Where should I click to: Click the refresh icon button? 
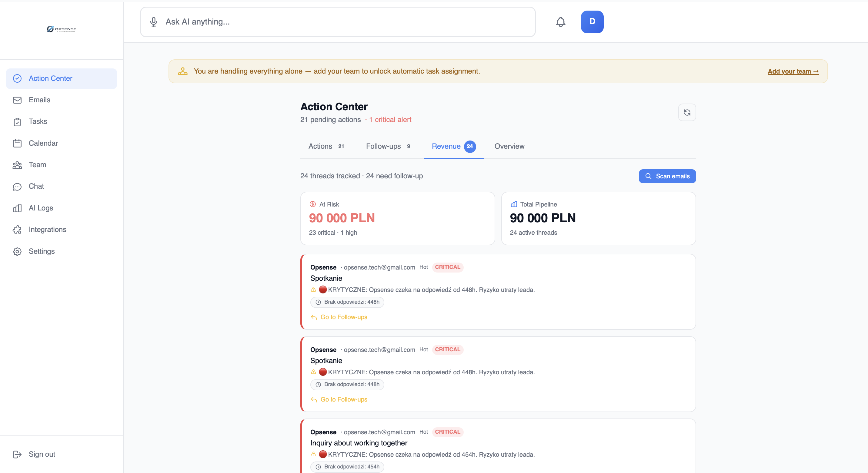[687, 112]
